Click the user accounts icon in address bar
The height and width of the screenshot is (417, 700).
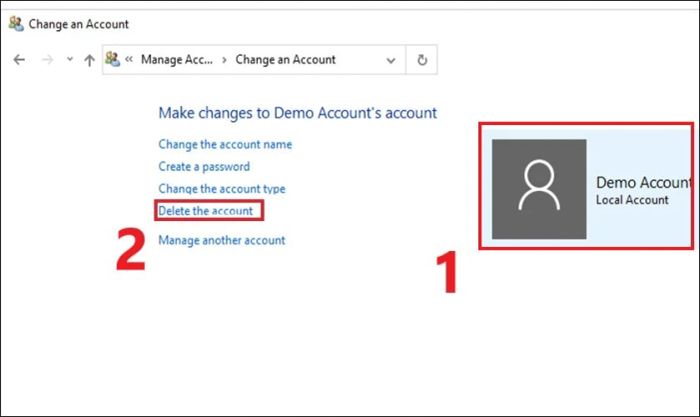(112, 59)
